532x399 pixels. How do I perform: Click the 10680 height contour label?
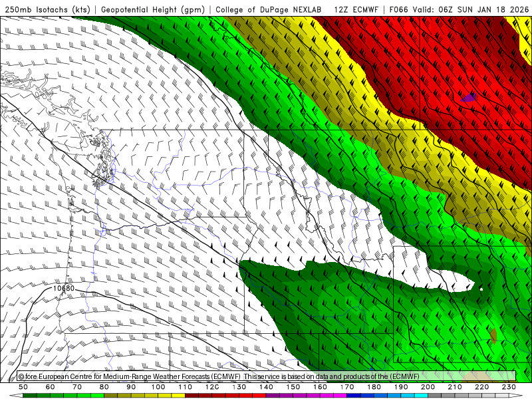[x=63, y=289]
